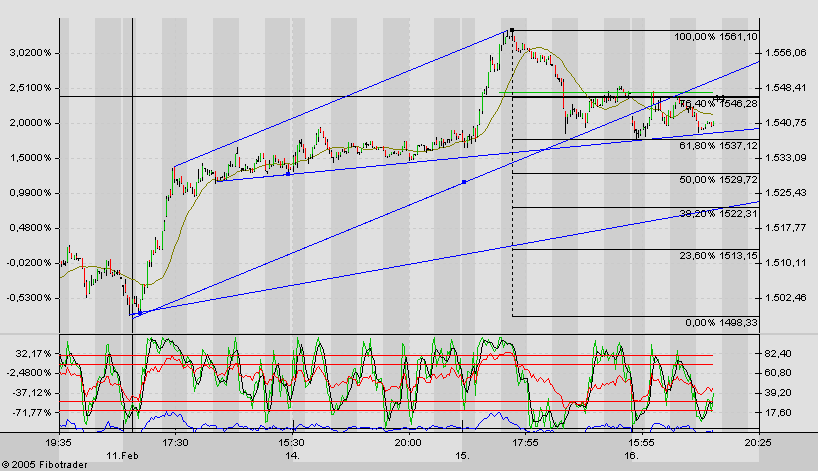The image size is (818, 471).
Task: Select the black anchor handle at chart peak
Action: click(x=512, y=30)
